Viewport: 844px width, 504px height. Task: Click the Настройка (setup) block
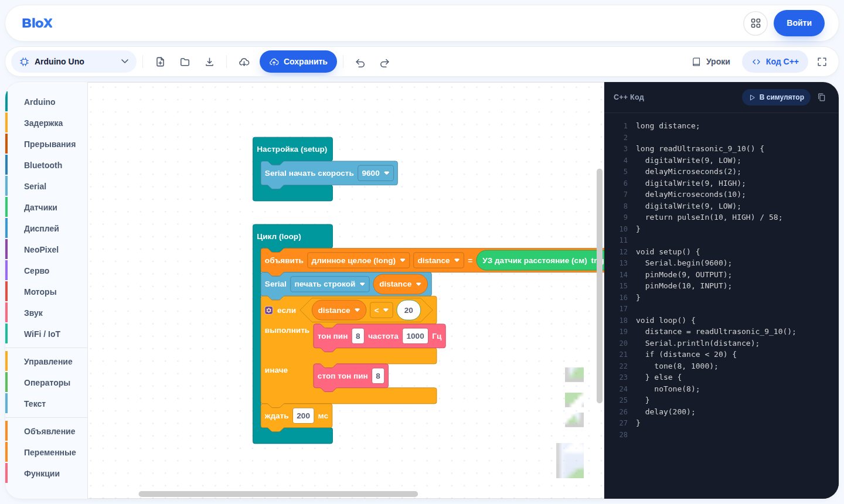click(x=292, y=149)
